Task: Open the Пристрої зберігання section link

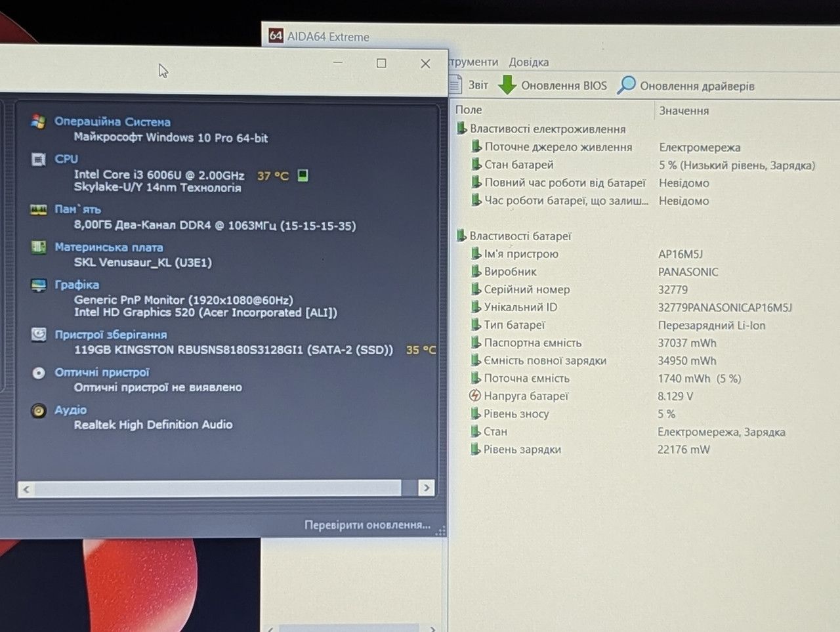Action: 111,335
